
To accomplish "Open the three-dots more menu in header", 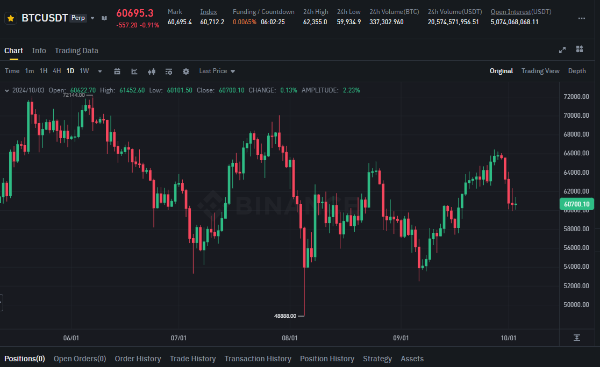I will pyautogui.click(x=581, y=18).
